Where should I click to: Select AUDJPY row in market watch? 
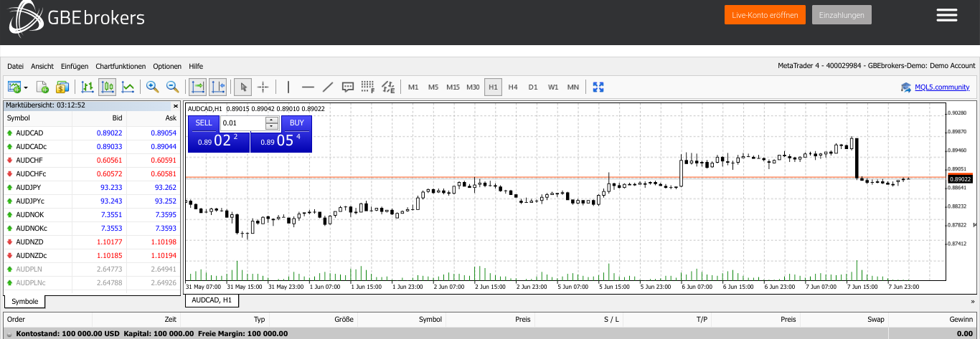pos(92,187)
